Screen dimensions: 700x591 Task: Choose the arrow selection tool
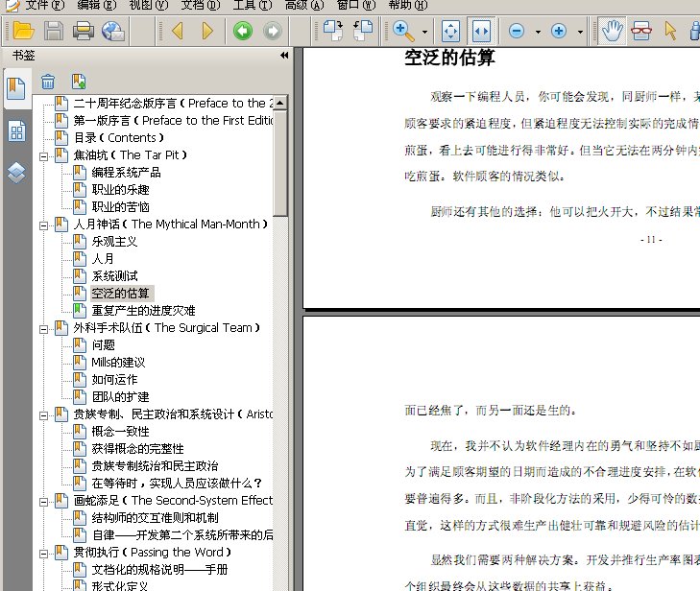click(x=670, y=31)
